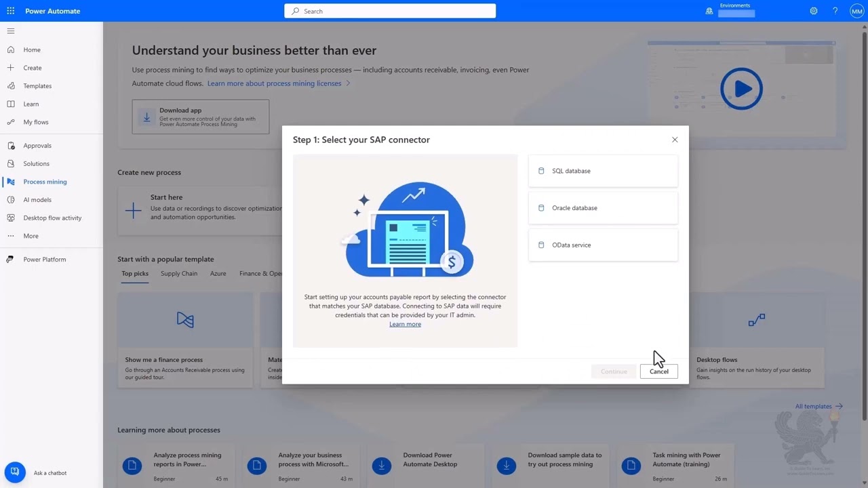Switch to the Supply Chain tab
Viewport: 868px width, 488px height.
coord(179,274)
